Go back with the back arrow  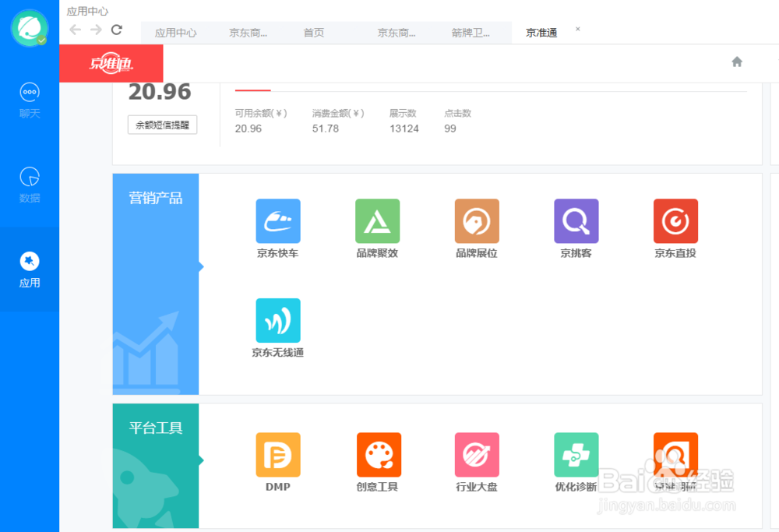pos(75,30)
